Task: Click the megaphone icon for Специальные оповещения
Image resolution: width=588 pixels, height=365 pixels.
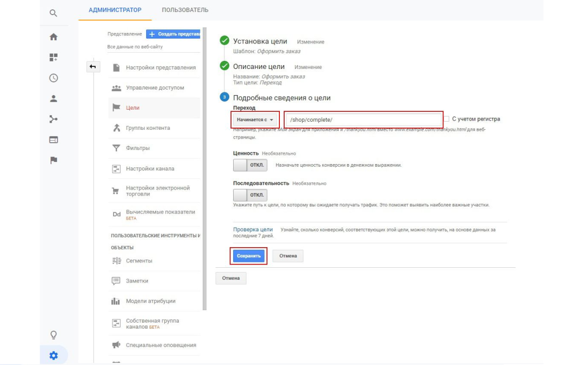Action: pyautogui.click(x=116, y=345)
